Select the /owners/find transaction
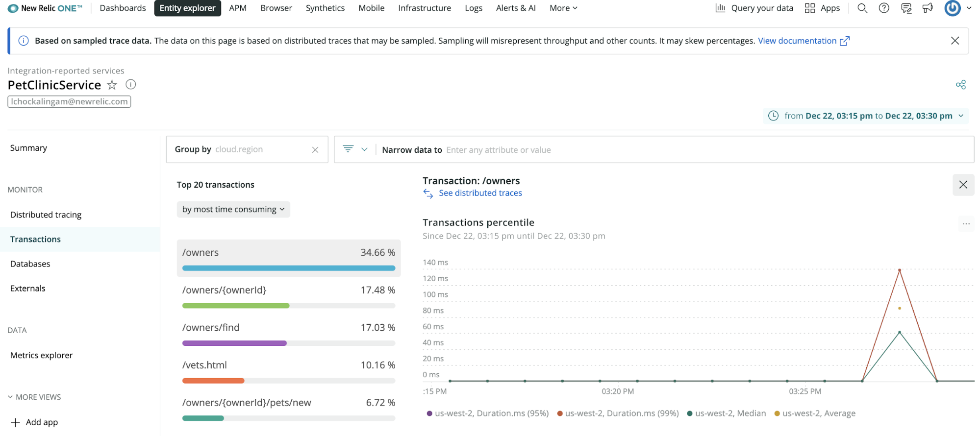This screenshot has width=980, height=436. pyautogui.click(x=289, y=333)
